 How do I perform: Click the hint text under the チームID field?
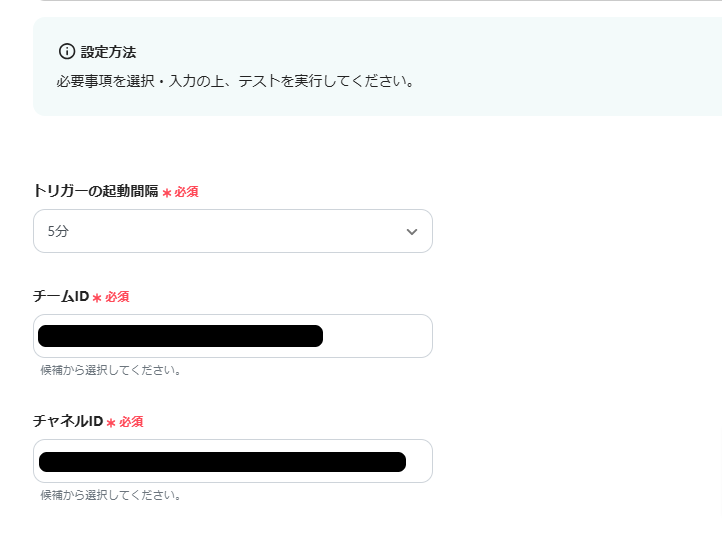(x=110, y=370)
